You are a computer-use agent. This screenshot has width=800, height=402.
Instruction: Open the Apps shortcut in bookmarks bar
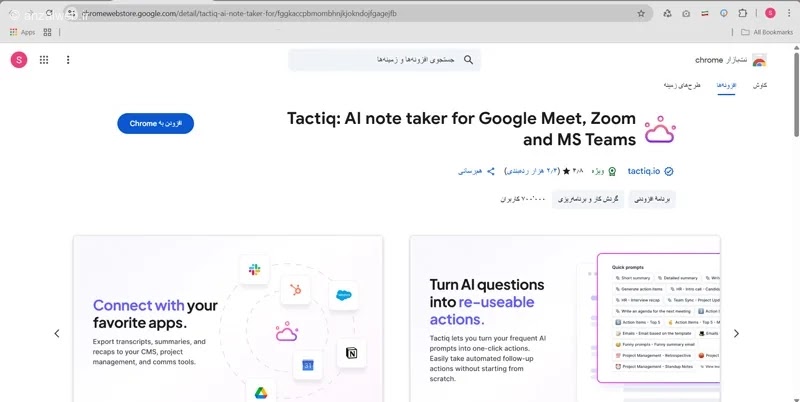[x=22, y=32]
